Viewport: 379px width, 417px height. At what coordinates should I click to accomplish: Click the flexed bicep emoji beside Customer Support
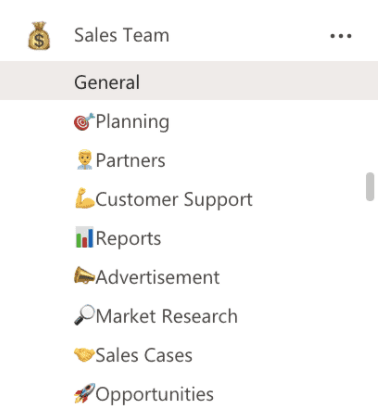85,199
